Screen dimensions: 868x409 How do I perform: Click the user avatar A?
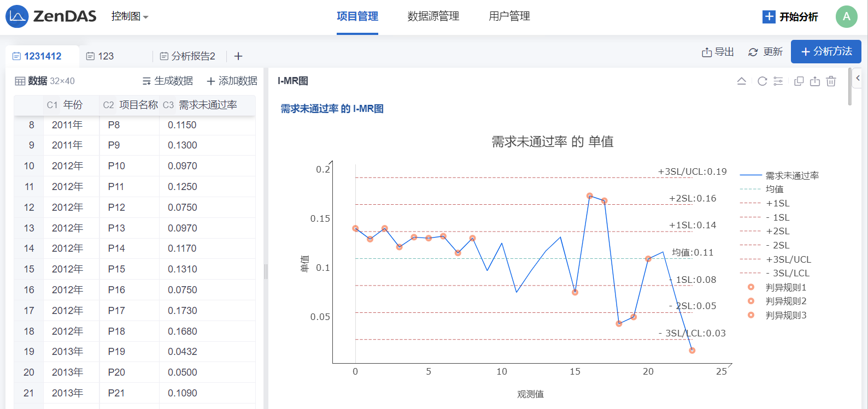pyautogui.click(x=846, y=16)
